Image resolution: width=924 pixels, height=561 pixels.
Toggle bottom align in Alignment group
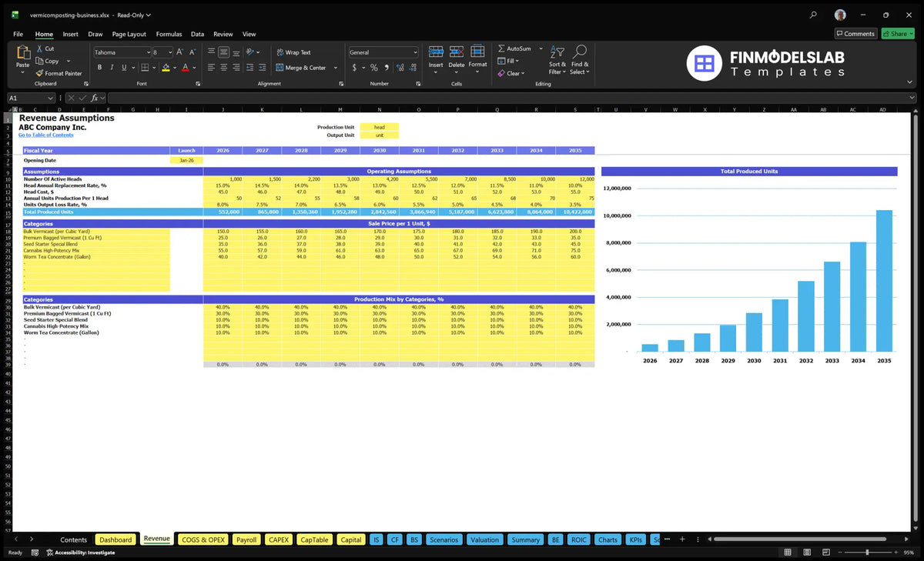point(236,52)
